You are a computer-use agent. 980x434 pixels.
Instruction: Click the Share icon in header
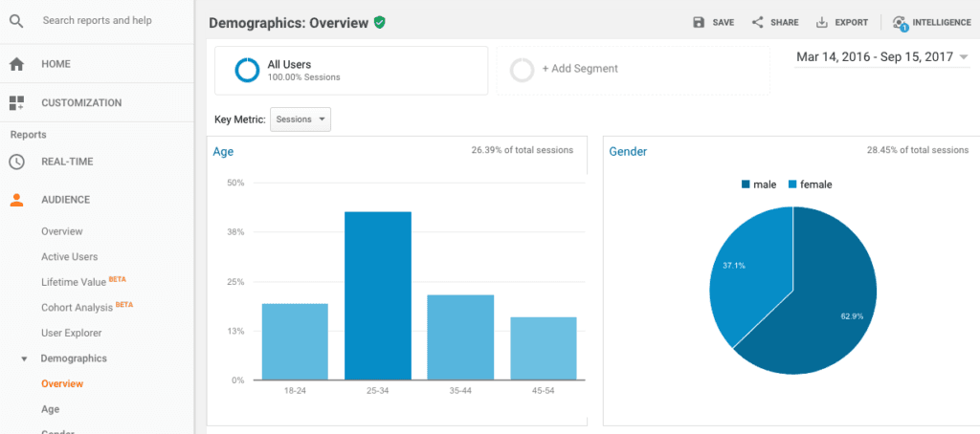pos(757,22)
